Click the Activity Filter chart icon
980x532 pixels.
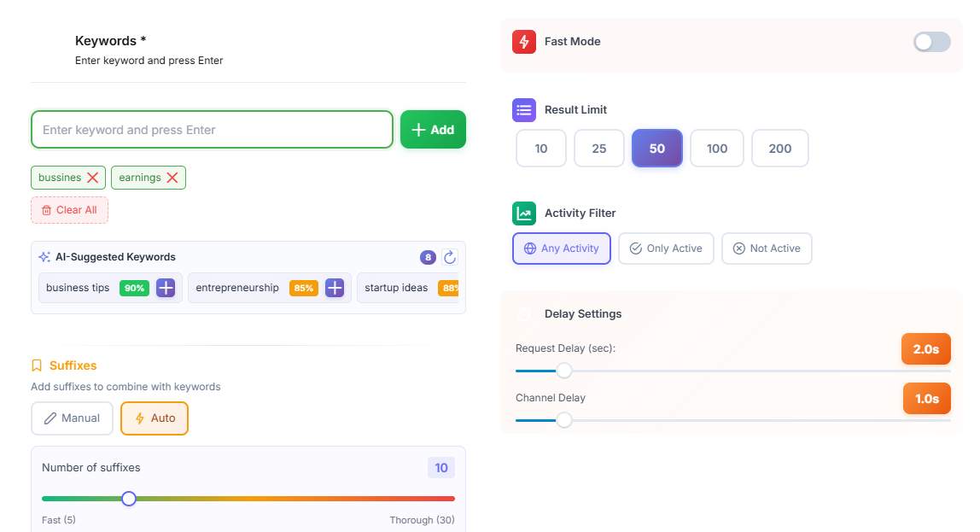point(523,213)
